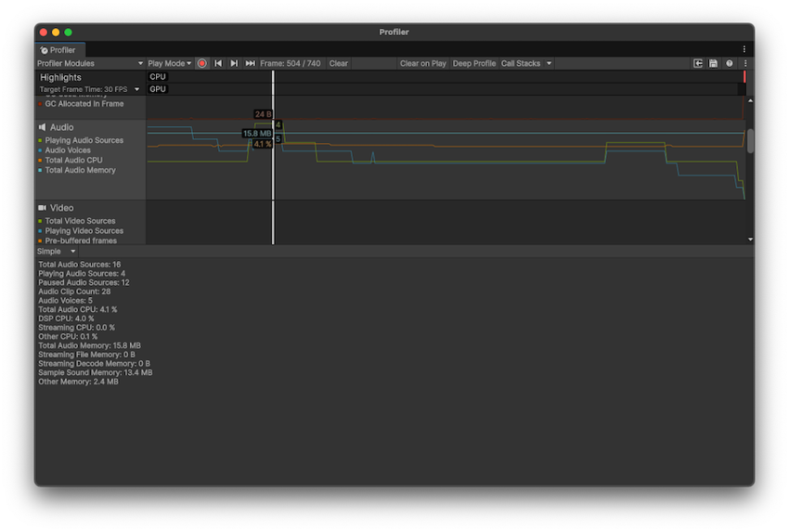Expand the Simple view mode dropdown

[x=57, y=252]
